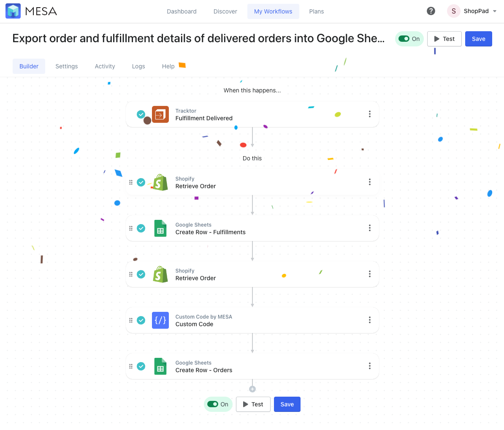Click the Custom Code by MESA icon
The width and height of the screenshot is (504, 430).
[x=160, y=320]
